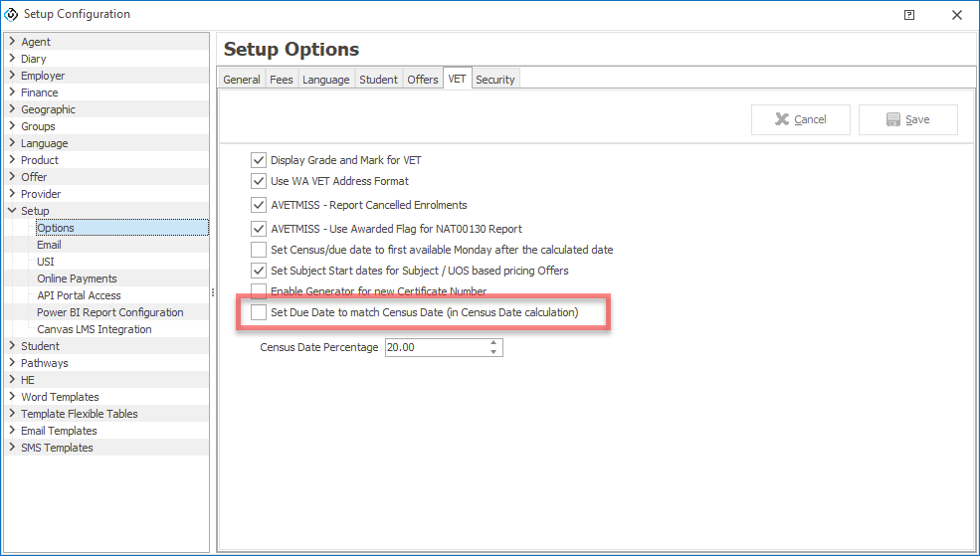This screenshot has width=980, height=556.
Task: Enable Generator for new Certificate Number
Action: click(259, 291)
